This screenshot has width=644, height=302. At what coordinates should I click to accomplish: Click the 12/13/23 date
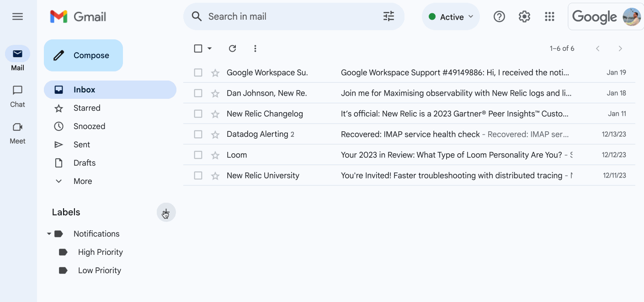[x=614, y=135]
